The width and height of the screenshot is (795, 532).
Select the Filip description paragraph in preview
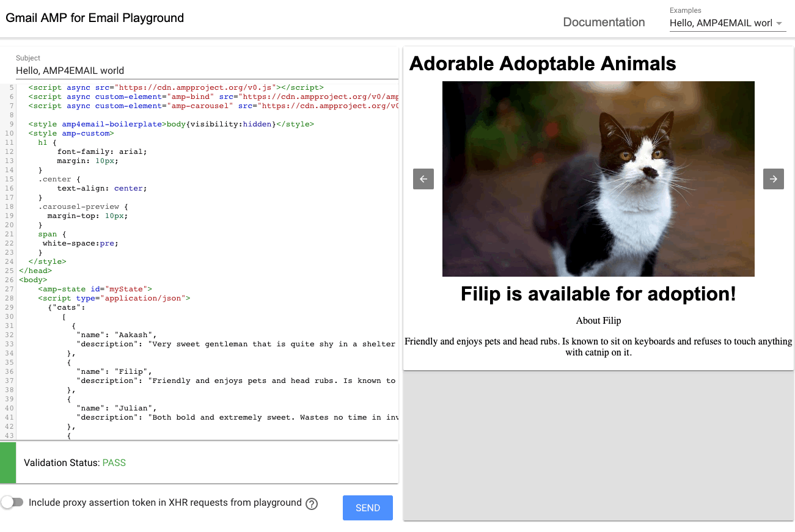point(598,347)
